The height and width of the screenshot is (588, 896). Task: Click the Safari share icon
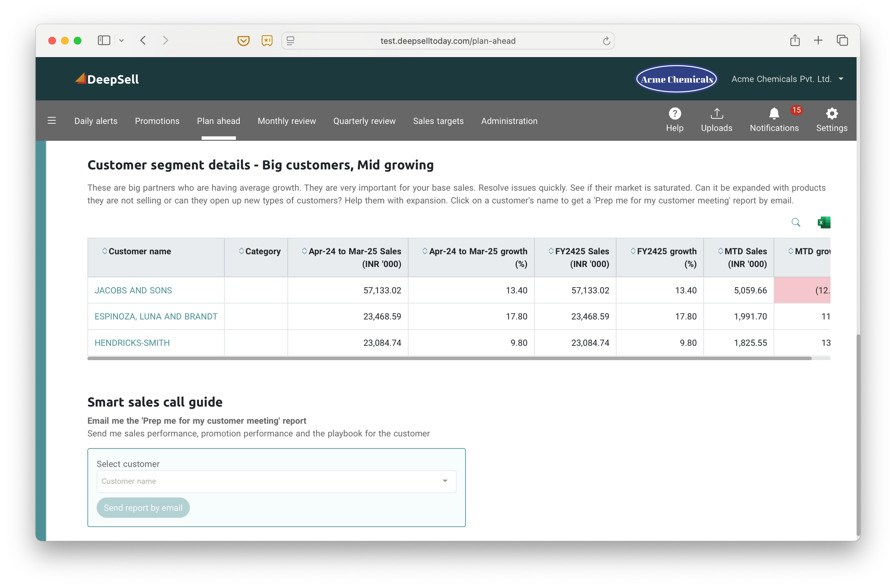coord(795,40)
